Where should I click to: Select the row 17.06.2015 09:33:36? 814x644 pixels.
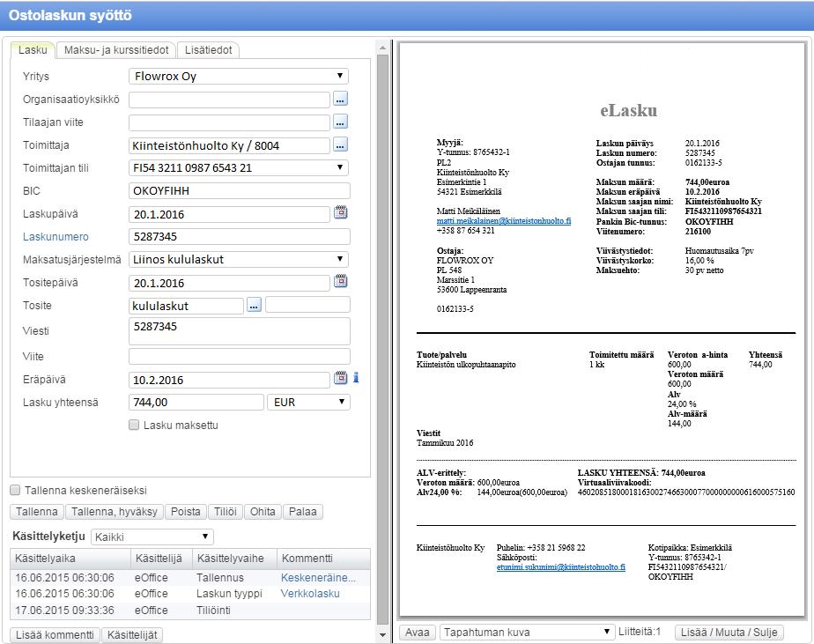[x=190, y=611]
